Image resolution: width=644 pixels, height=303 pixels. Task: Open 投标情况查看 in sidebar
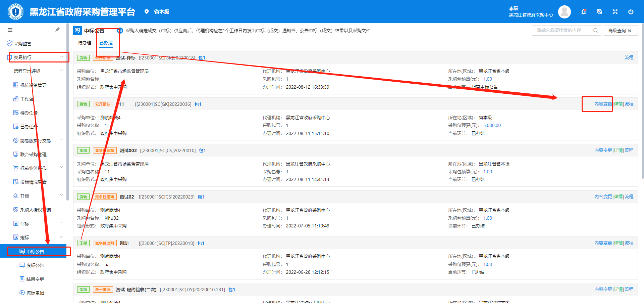(x=33, y=182)
